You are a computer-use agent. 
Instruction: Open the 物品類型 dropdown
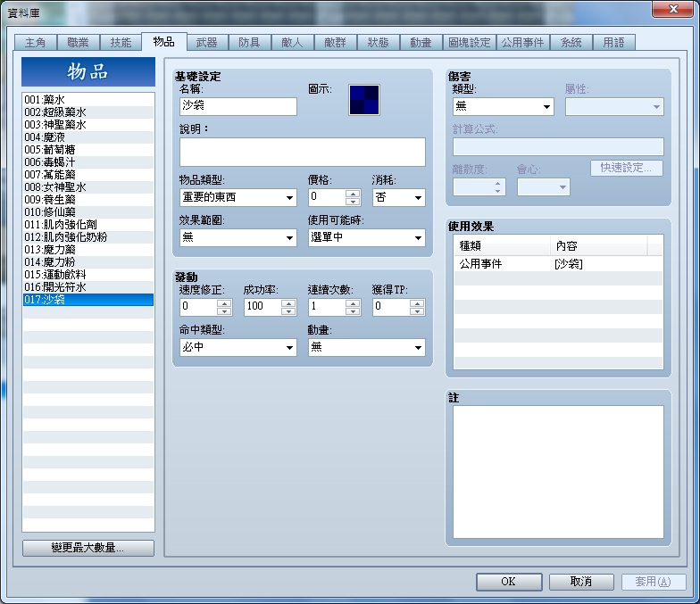pyautogui.click(x=237, y=198)
